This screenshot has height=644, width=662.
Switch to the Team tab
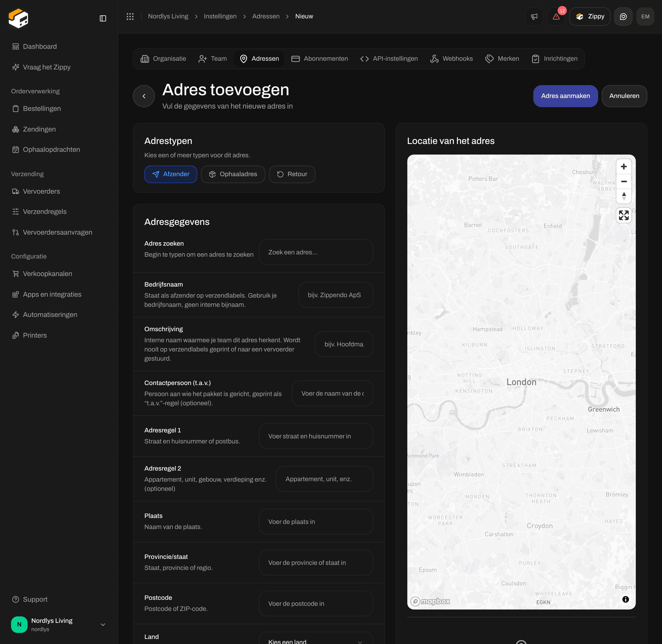point(213,59)
